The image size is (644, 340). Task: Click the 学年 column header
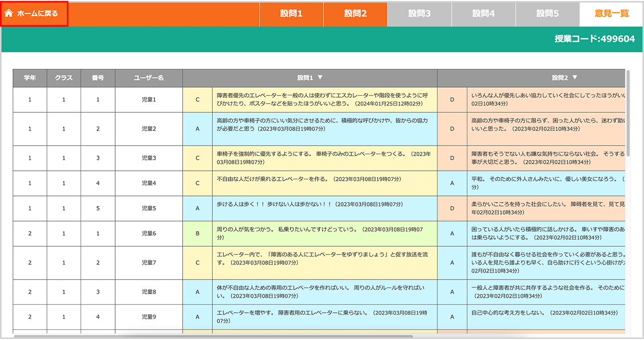coord(30,78)
